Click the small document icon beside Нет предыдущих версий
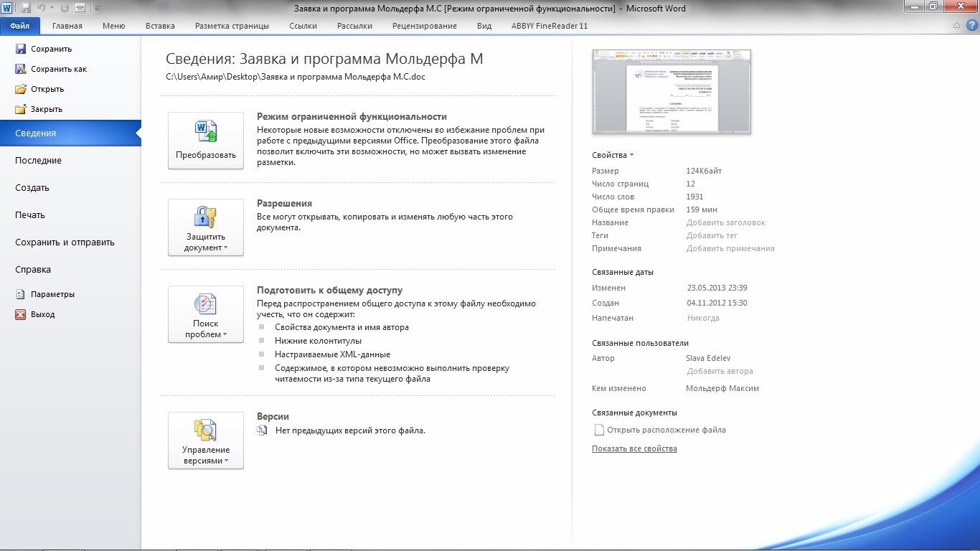The width and height of the screenshot is (980, 551). [262, 430]
